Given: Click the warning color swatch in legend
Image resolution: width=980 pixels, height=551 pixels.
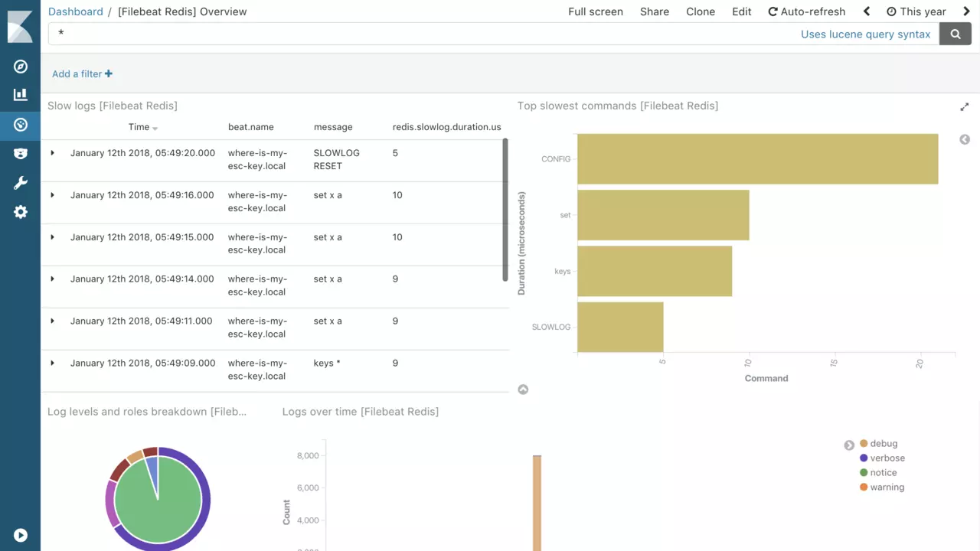Looking at the screenshot, I should (864, 487).
